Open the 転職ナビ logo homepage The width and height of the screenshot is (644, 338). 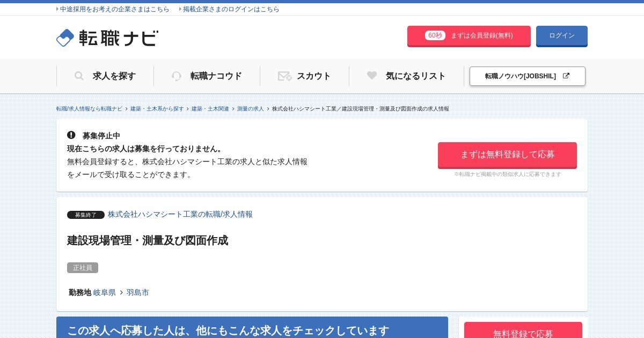(107, 38)
